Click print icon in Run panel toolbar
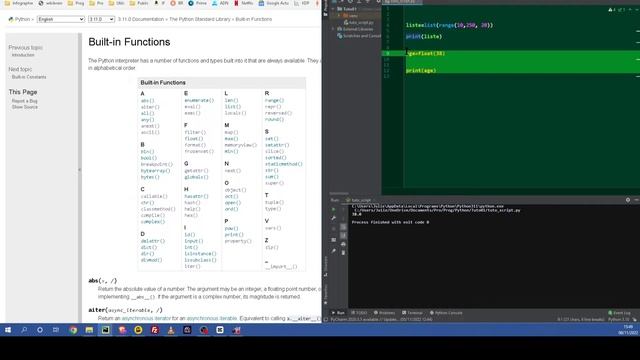This screenshot has height=360, width=640. click(x=343, y=244)
